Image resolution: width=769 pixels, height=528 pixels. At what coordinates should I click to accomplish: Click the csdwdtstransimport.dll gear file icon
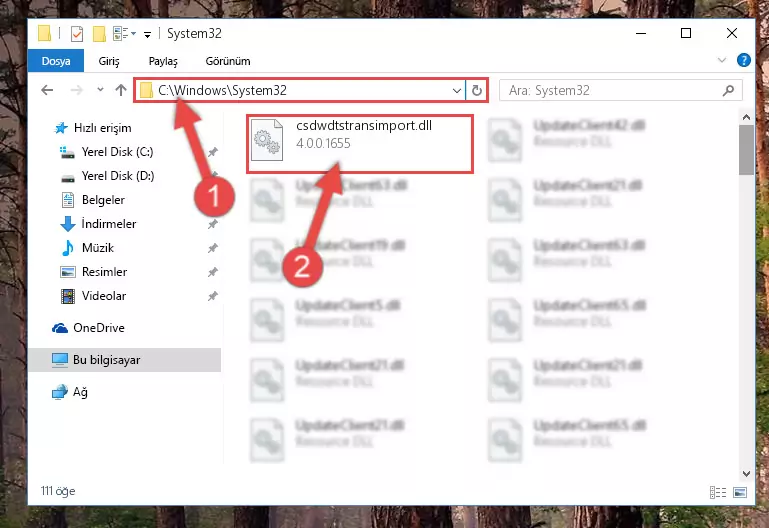267,140
